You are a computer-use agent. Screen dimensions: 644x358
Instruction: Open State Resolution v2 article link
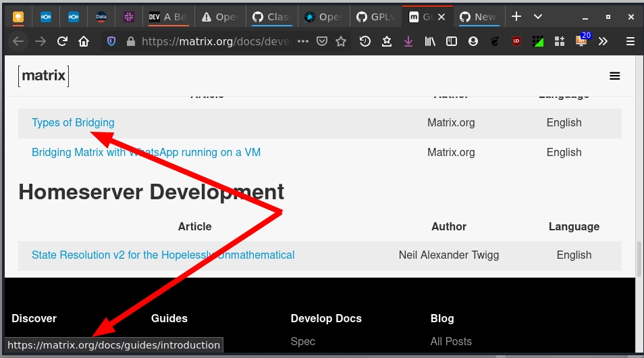pyautogui.click(x=163, y=255)
